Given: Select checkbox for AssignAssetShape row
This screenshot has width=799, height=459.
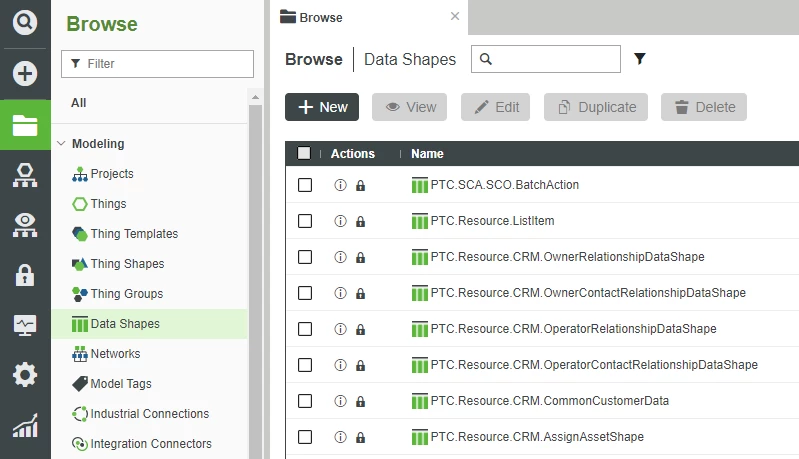Looking at the screenshot, I should tap(305, 437).
